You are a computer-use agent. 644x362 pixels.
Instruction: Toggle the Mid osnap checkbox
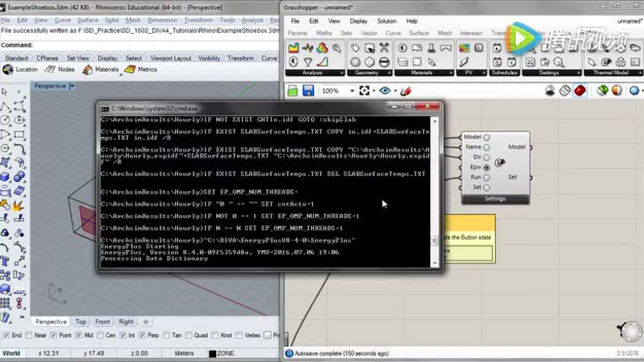[79, 335]
